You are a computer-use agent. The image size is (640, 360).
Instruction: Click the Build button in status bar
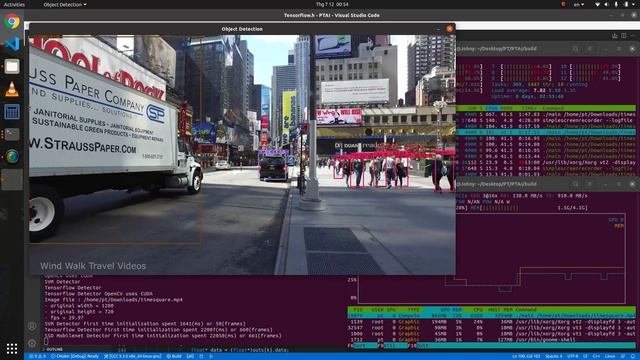pos(174,356)
